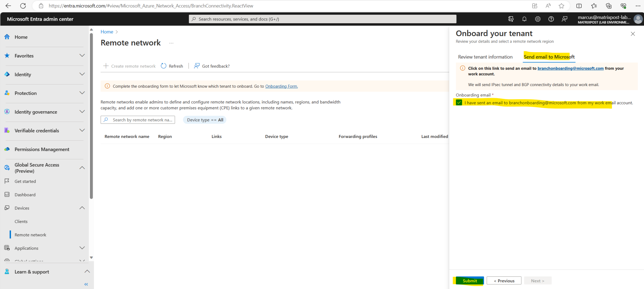
Task: Open the Onboarding Form link
Action: point(281,86)
